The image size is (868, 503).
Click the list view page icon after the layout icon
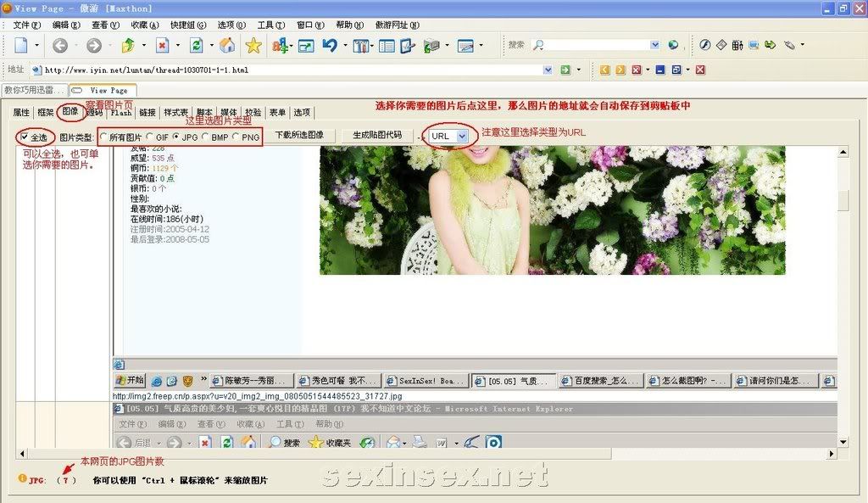pyautogui.click(x=387, y=46)
